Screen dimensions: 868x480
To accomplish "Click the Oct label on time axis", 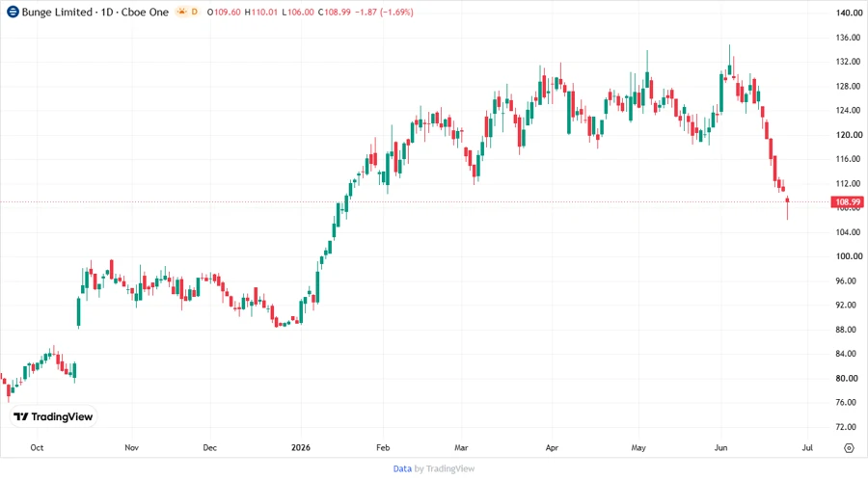I will pyautogui.click(x=37, y=447).
